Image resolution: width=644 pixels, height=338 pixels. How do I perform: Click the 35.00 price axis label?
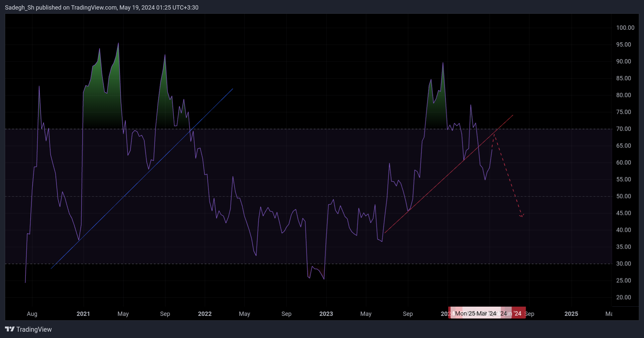[624, 247]
